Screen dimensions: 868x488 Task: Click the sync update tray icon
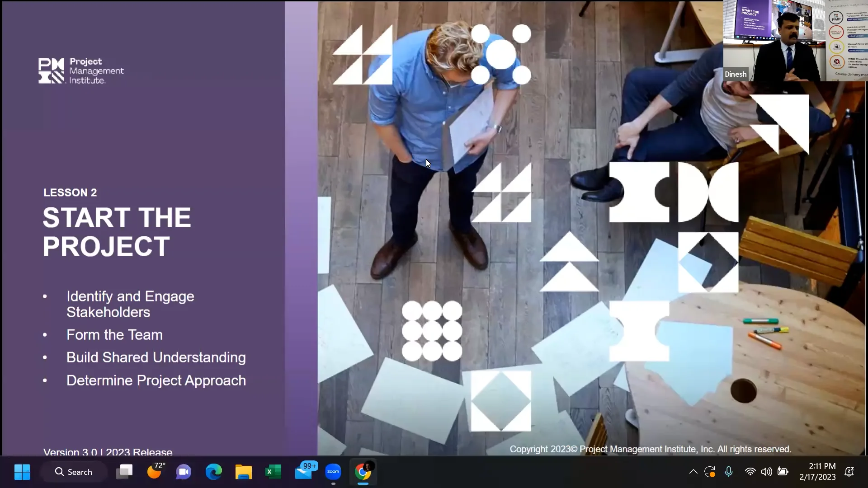pos(710,472)
